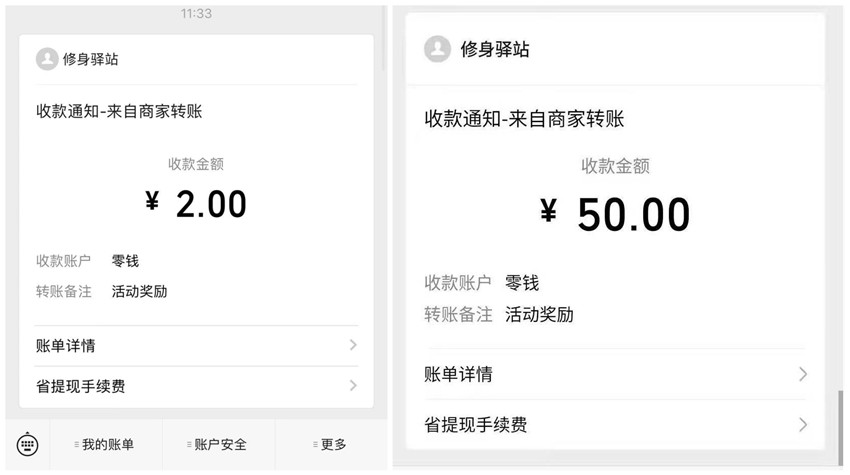Viewport: 850px width, 475px height.
Task: Open 账单详情 chevron in left card
Action: point(353,345)
